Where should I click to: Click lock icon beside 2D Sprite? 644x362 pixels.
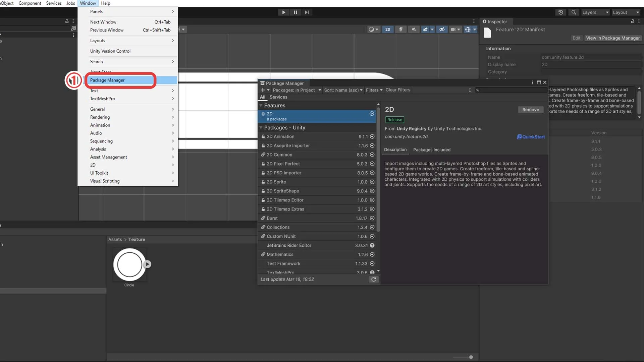(x=263, y=182)
